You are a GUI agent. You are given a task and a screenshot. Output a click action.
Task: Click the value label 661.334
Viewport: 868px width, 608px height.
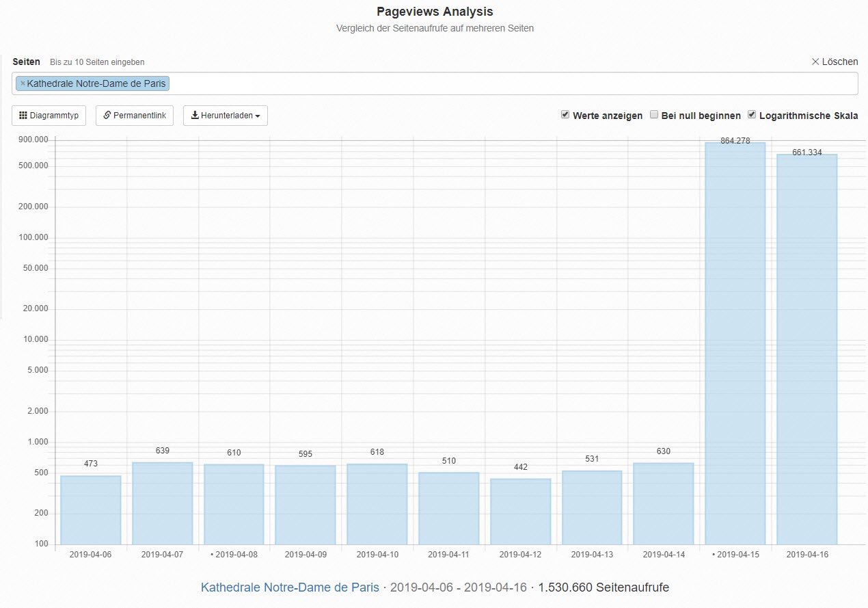(807, 153)
